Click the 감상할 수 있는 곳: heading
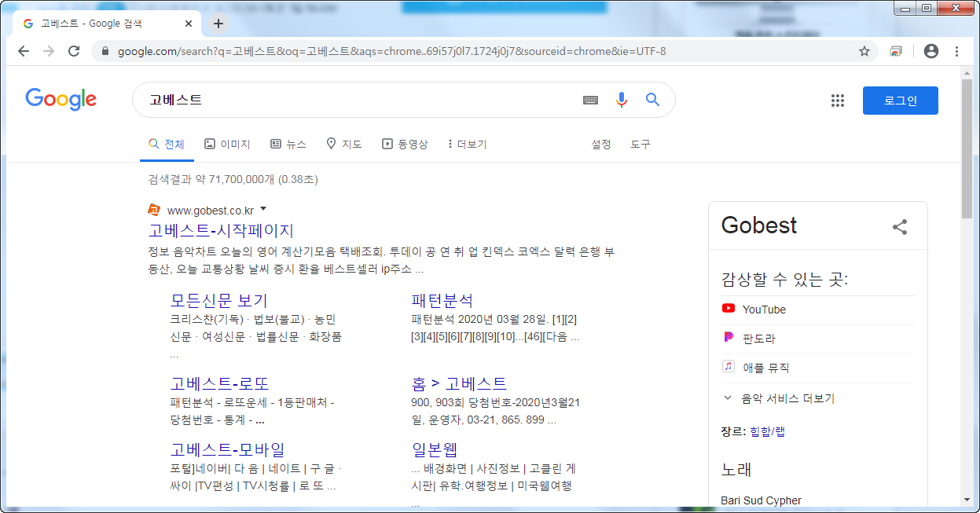980x513 pixels. [784, 280]
